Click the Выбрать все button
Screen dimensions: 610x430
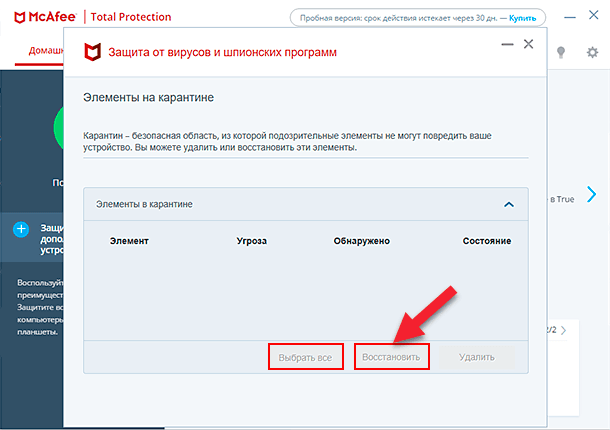(x=305, y=357)
